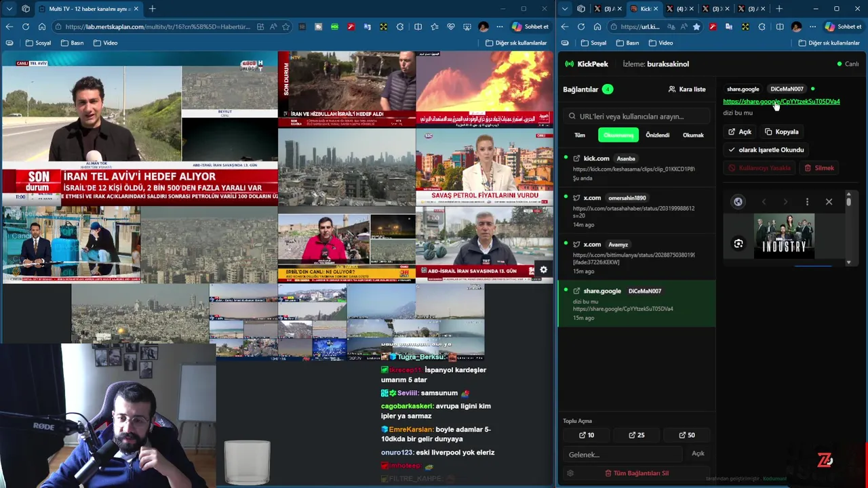Viewport: 868px width, 488px height.
Task: Copy the link with Kopyala button
Action: (782, 131)
